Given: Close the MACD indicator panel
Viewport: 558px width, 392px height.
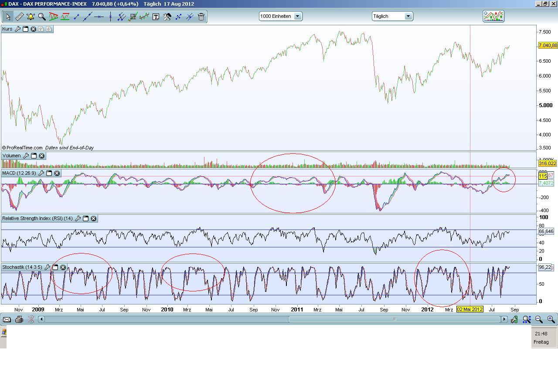Looking at the screenshot, I should click(57, 173).
